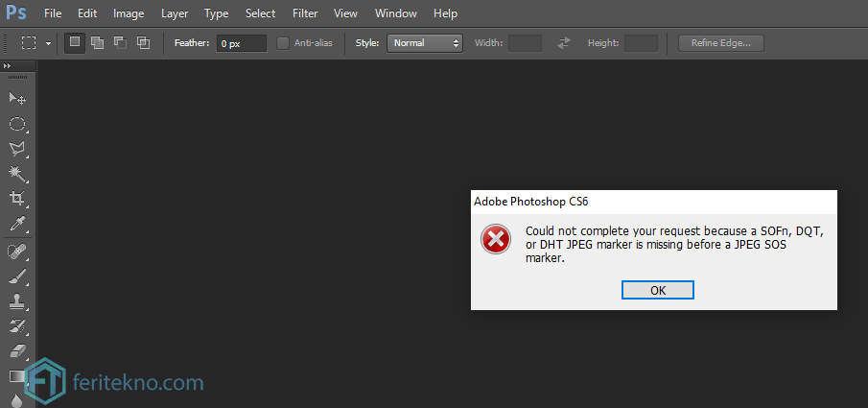Choose New selection mode button
The width and height of the screenshot is (868, 408).
pos(75,42)
